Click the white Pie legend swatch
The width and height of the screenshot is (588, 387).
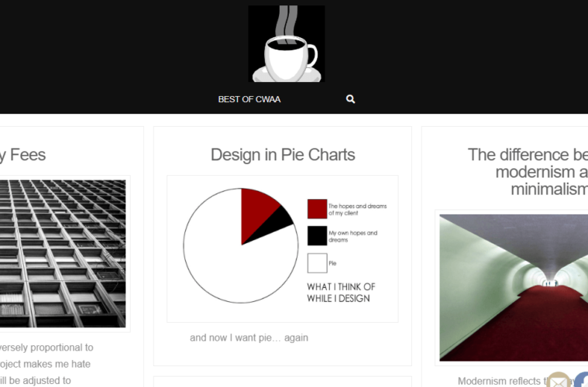(x=317, y=263)
